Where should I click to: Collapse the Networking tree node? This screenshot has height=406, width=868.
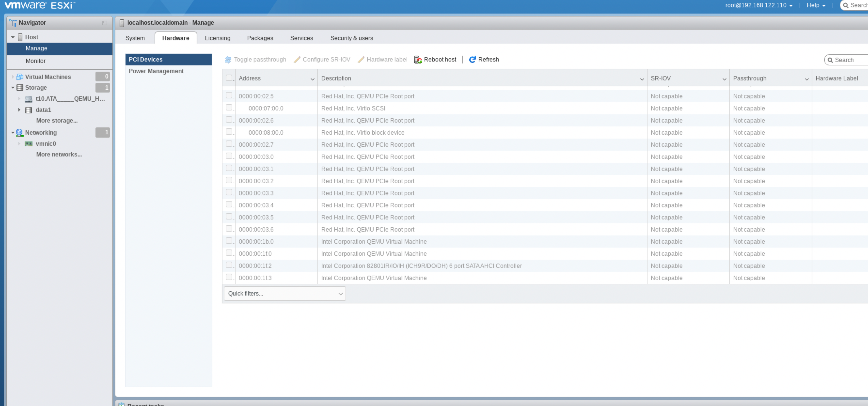pos(13,133)
